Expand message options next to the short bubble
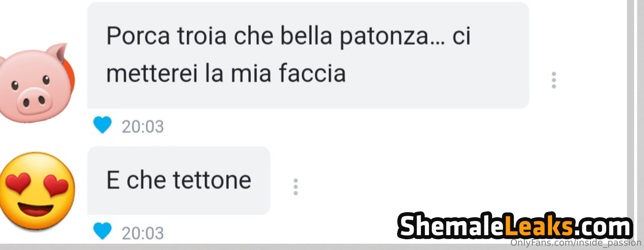Viewport: 644px width, 250px height. 296,187
